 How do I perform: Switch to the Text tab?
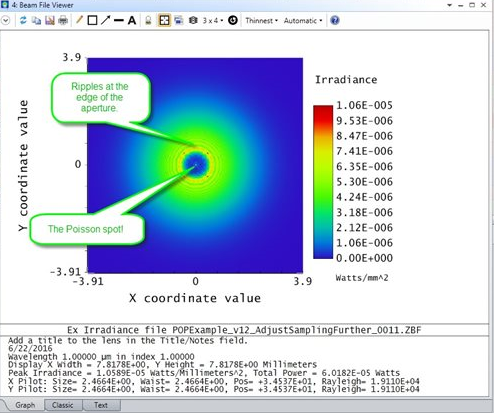101,405
